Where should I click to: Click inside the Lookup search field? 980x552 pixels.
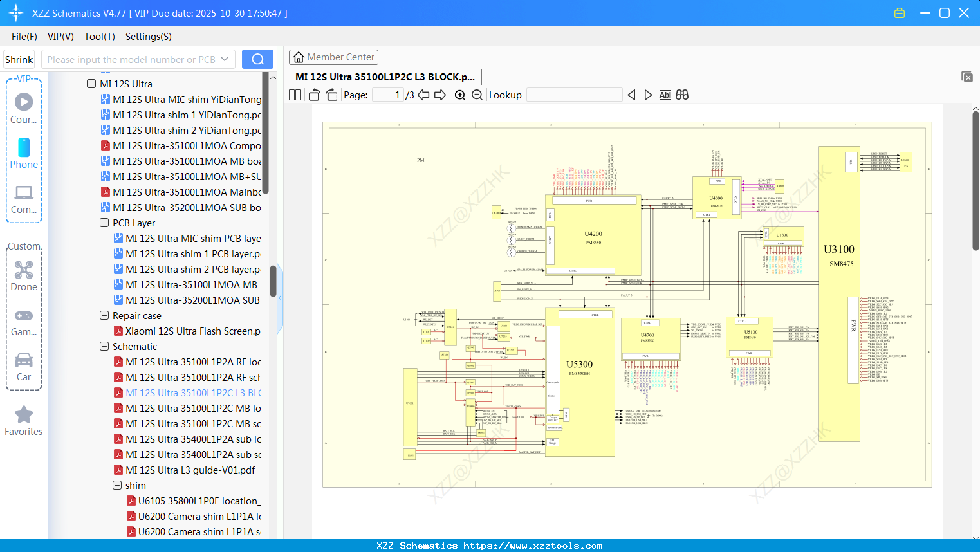[x=574, y=95]
